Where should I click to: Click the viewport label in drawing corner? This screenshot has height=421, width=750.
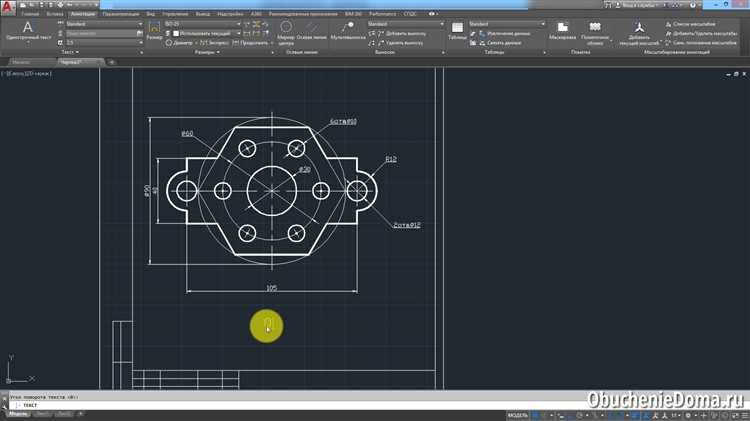(x=27, y=74)
